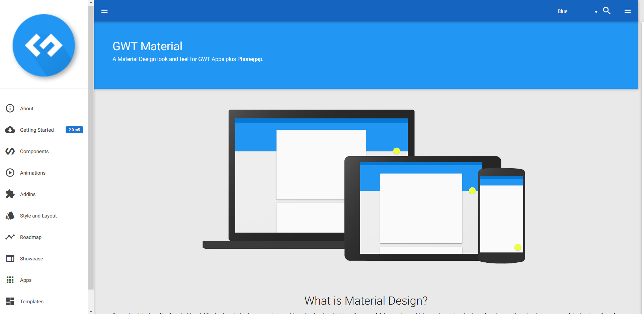Click the Apps grid icon

pyautogui.click(x=10, y=280)
